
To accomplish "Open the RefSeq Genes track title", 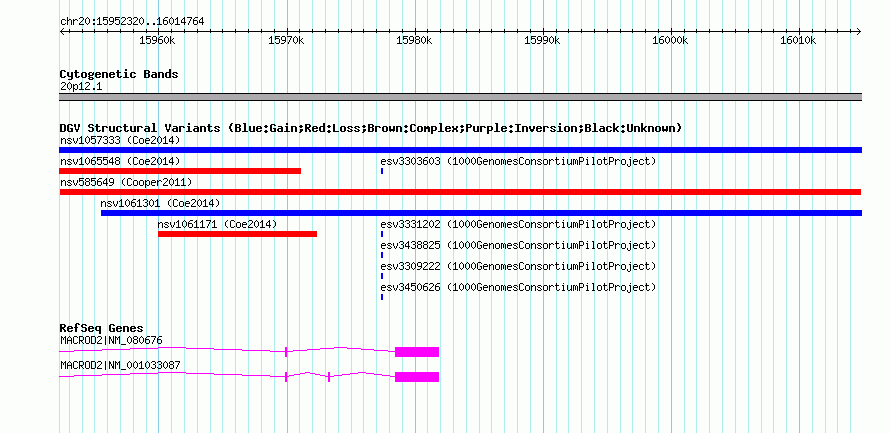I will [102, 329].
